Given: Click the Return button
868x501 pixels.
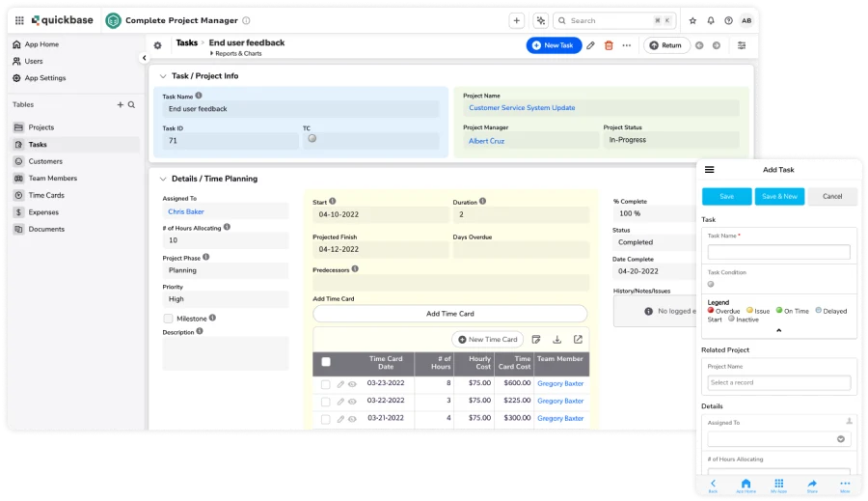Looking at the screenshot, I should 665,45.
